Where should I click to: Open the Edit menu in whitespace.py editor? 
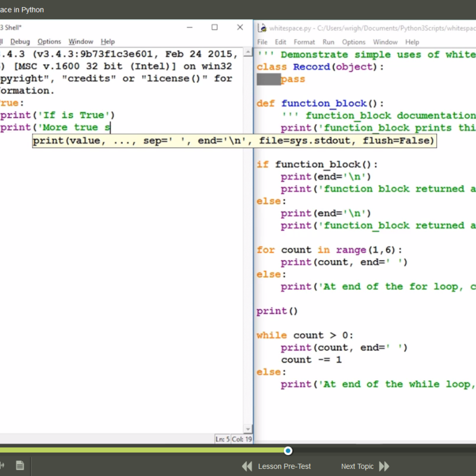click(x=280, y=42)
